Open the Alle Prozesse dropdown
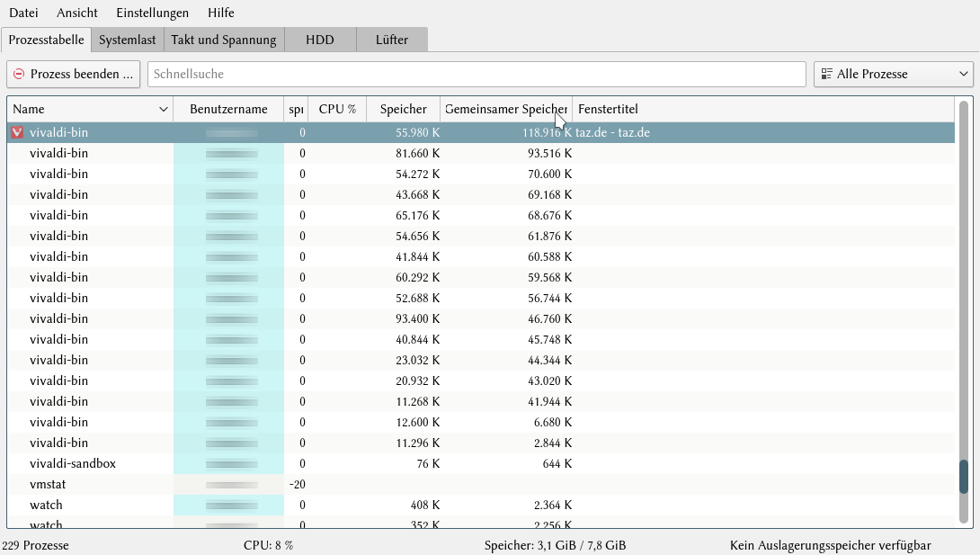Image resolution: width=980 pixels, height=555 pixels. (x=893, y=74)
